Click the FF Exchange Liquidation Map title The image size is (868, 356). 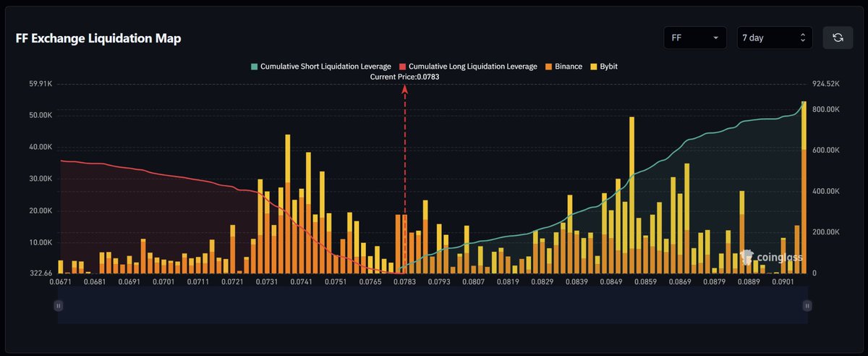click(x=98, y=38)
